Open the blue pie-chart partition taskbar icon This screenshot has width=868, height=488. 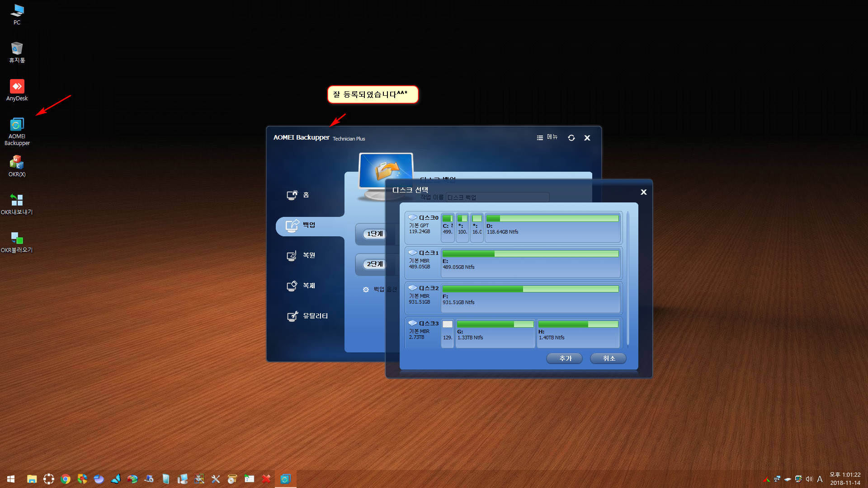click(x=99, y=479)
